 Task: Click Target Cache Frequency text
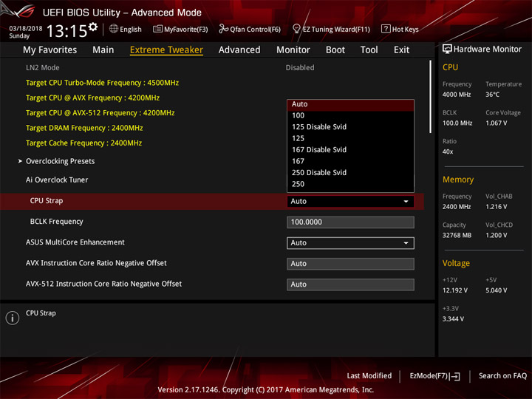[83, 143]
